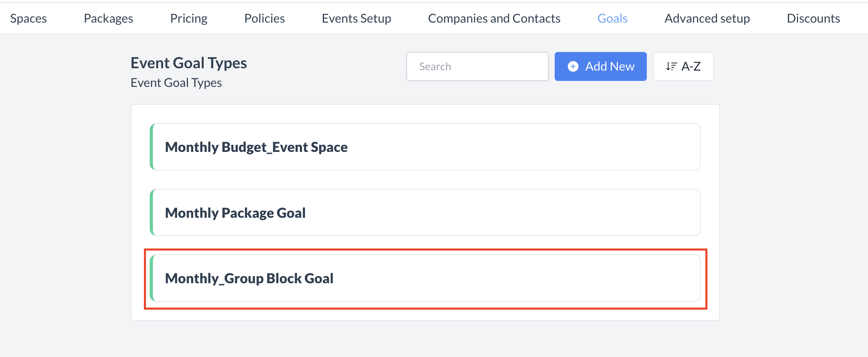Viewport: 868px width, 357px height.
Task: Open the Pricing tab
Action: coord(189,18)
